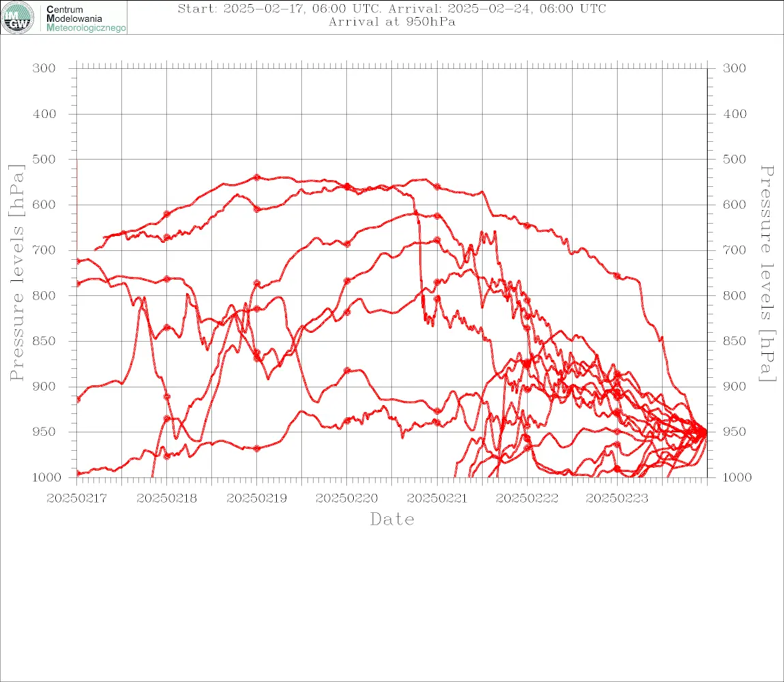
Task: Click the 'Arrival at 950hPa' subtitle
Action: (392, 22)
